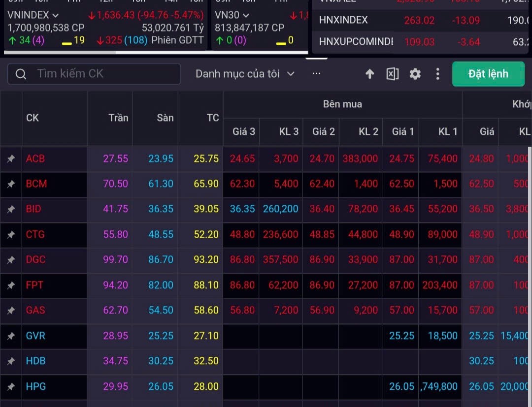Toggle the pin icon for CTG row
Viewport: 532px width, 407px height.
(11, 235)
